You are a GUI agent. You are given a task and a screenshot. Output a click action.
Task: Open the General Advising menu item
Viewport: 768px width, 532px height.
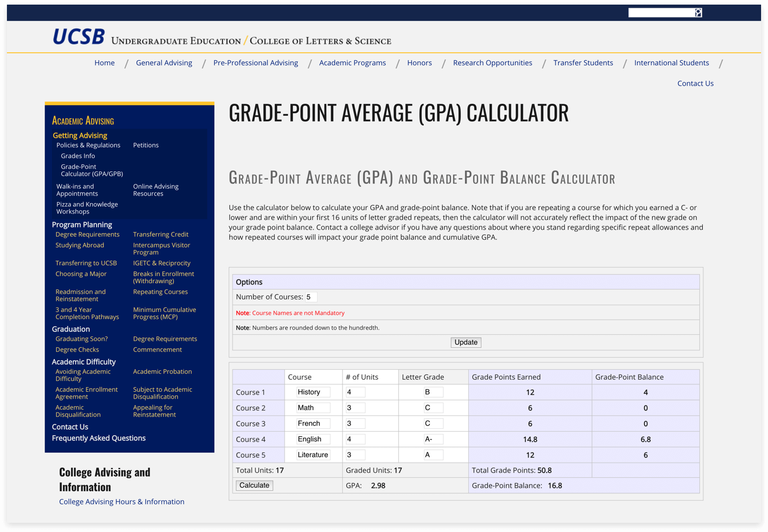click(164, 63)
